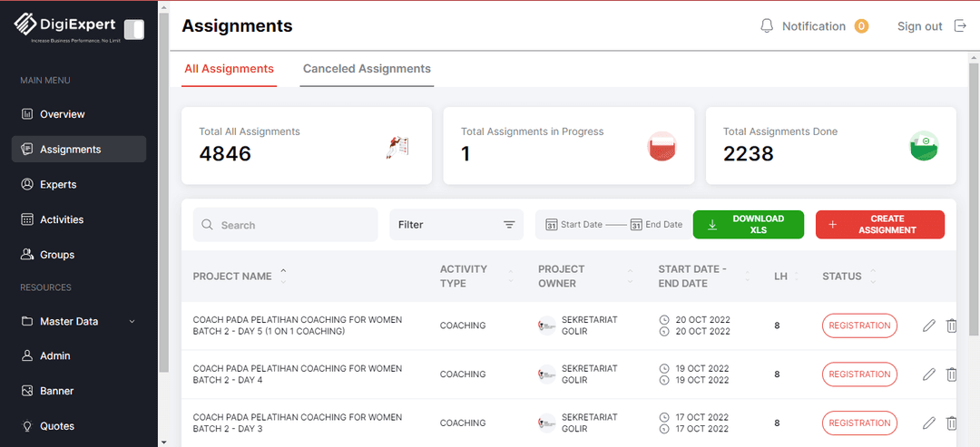The height and width of the screenshot is (447, 980).
Task: Click the 17 OCT 2022 start date
Action: tap(701, 417)
